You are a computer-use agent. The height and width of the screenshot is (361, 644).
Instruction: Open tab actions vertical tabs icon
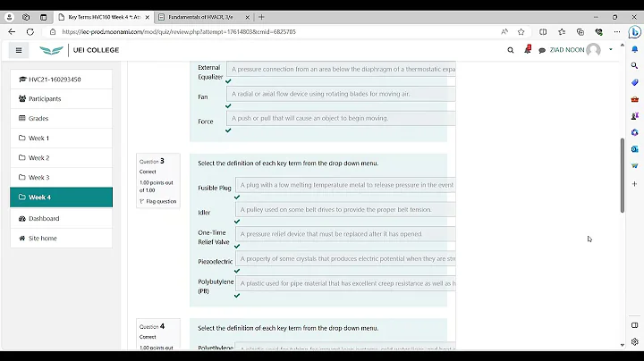[x=43, y=17]
